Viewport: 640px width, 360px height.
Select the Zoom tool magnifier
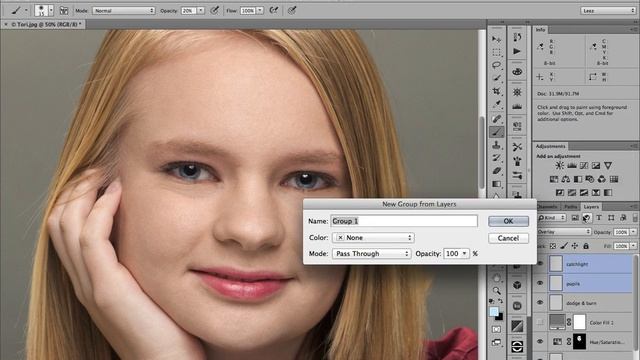click(496, 291)
